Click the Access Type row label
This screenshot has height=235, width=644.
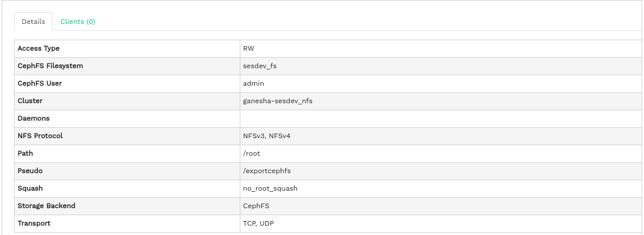coord(38,48)
